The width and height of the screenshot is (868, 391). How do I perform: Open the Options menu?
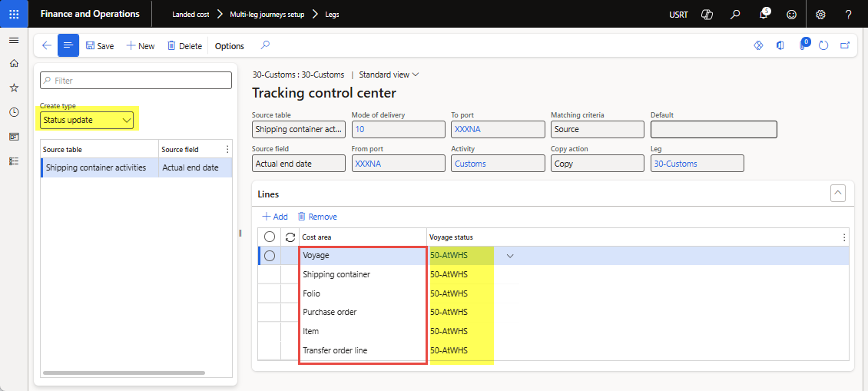[x=229, y=46]
